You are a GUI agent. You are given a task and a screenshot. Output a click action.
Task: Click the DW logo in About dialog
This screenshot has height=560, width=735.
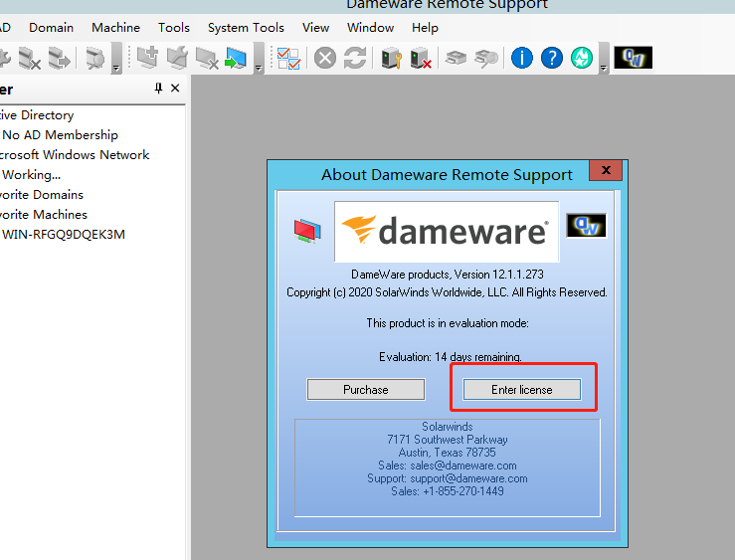click(587, 226)
